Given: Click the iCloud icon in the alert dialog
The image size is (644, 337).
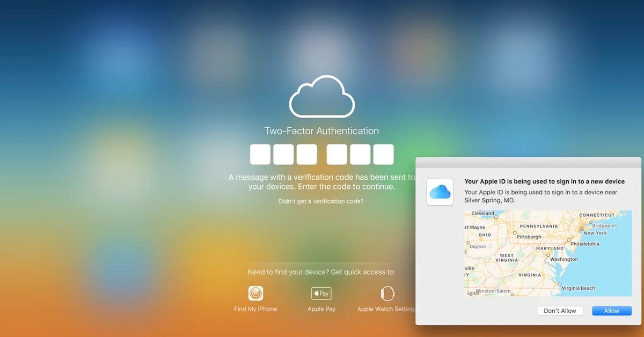Looking at the screenshot, I should click(x=440, y=192).
